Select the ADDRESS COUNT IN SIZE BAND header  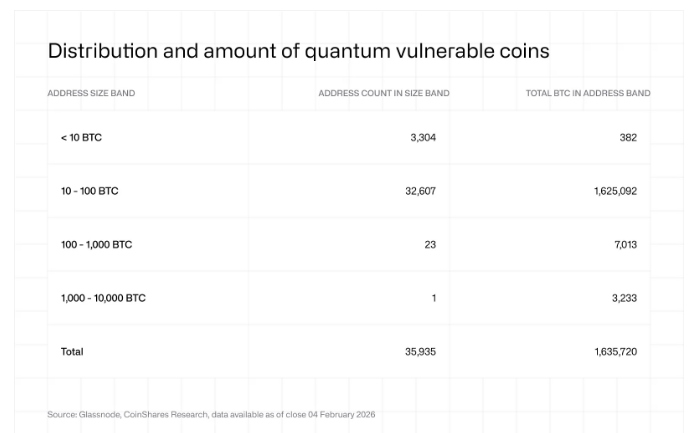tap(383, 93)
